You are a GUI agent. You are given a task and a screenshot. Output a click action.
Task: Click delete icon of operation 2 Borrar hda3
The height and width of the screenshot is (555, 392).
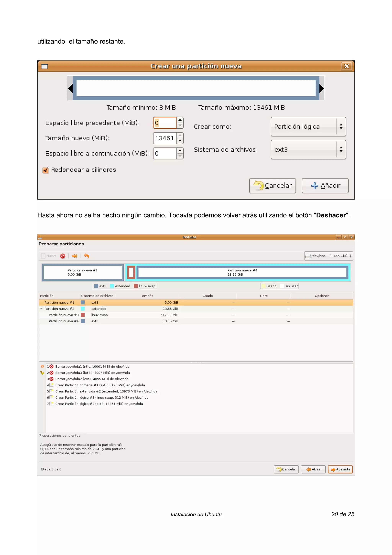click(x=51, y=373)
